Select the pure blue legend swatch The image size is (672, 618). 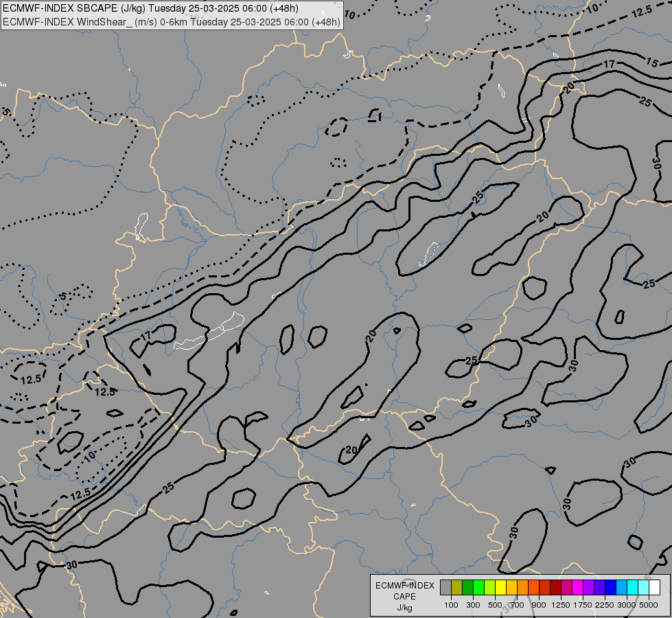click(610, 587)
